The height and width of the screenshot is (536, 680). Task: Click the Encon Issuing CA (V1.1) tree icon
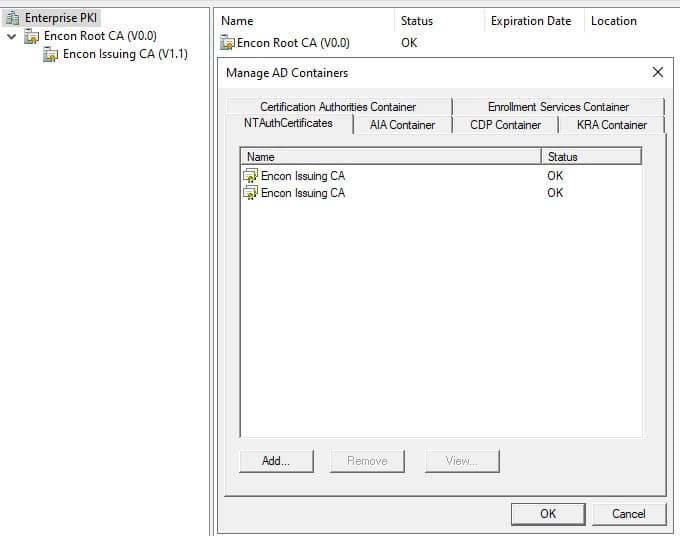(51, 55)
